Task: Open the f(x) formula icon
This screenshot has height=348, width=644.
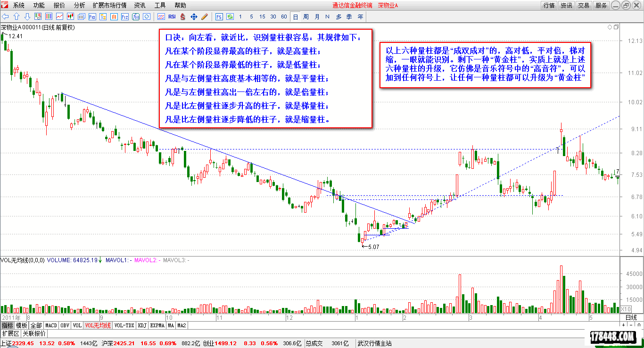Action: point(136,17)
